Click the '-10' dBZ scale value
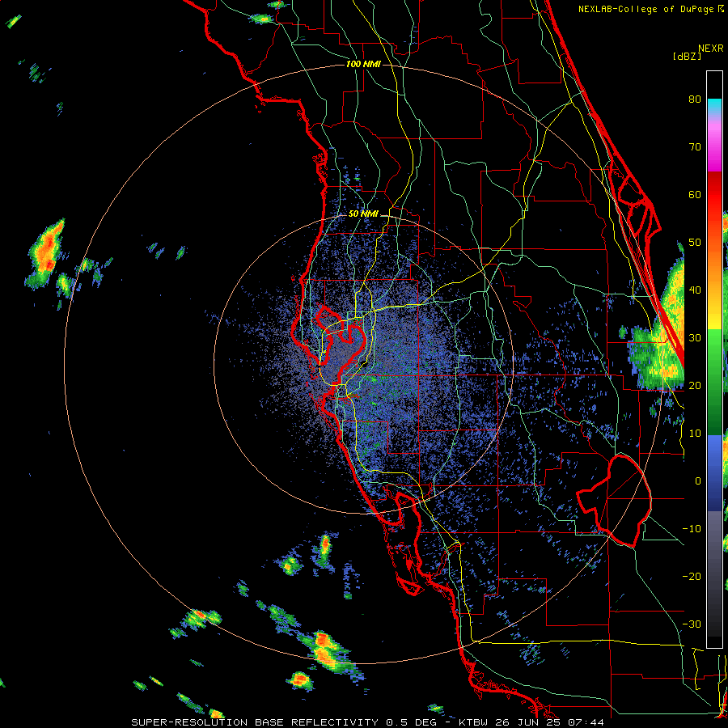The width and height of the screenshot is (728, 728). [x=692, y=528]
